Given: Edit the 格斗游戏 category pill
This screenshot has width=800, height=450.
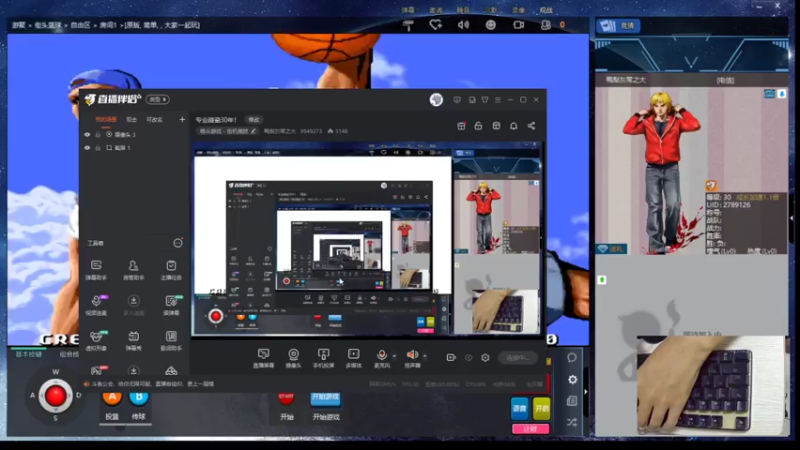Looking at the screenshot, I should pos(228,131).
